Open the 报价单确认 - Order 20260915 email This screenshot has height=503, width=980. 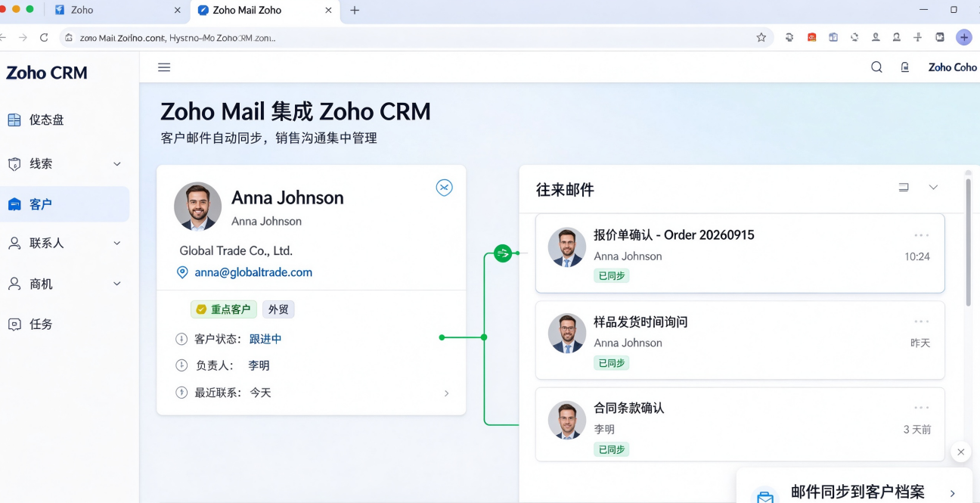tap(740, 253)
